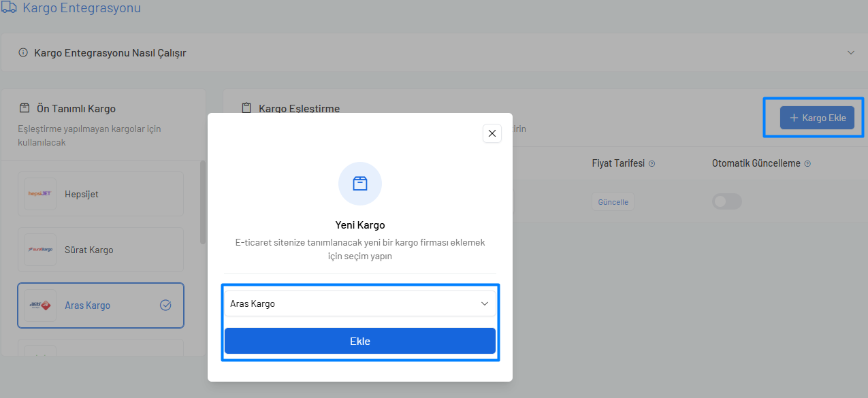Click the checkmark icon on Aras Kargo card
The width and height of the screenshot is (868, 398).
click(165, 305)
